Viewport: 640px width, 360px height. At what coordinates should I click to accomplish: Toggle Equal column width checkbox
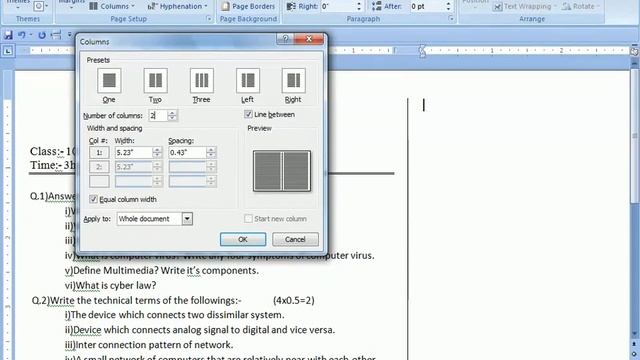point(93,199)
